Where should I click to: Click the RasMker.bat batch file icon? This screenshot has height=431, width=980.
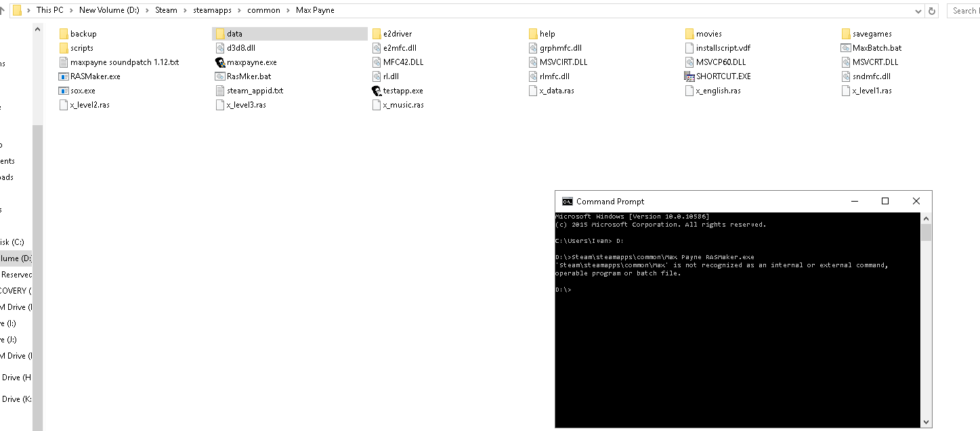click(220, 76)
